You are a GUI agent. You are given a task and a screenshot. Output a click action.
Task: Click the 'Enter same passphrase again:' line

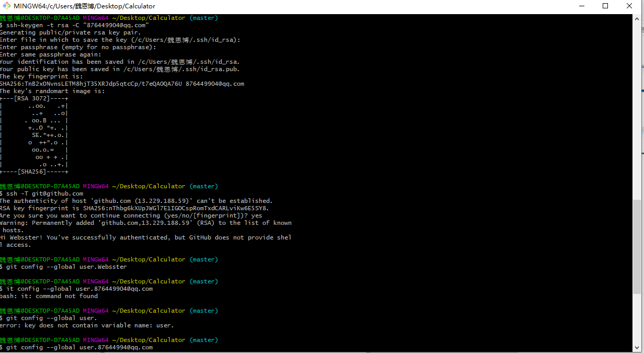tap(51, 54)
